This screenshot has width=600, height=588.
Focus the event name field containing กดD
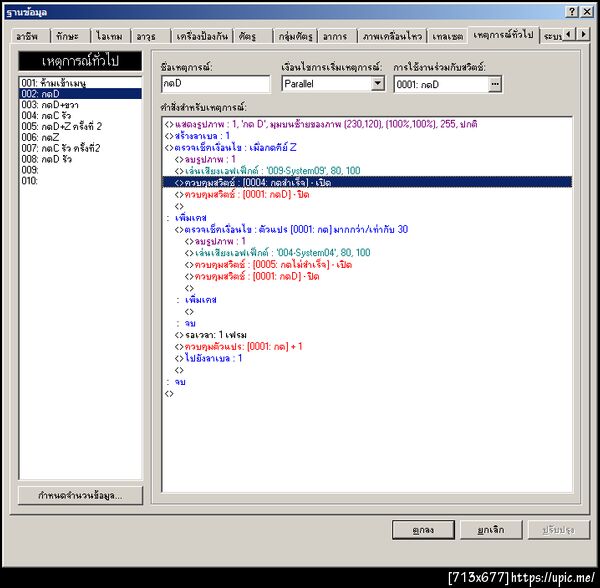pos(216,84)
